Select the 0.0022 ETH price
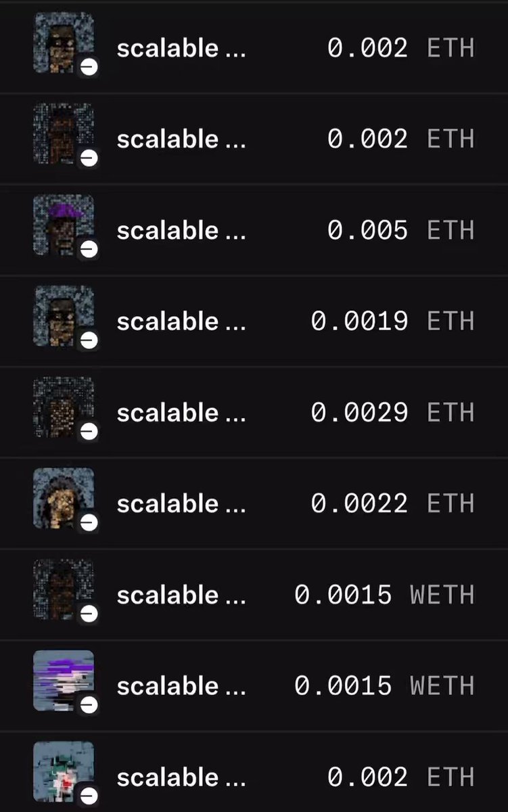The image size is (508, 812). pyautogui.click(x=393, y=503)
